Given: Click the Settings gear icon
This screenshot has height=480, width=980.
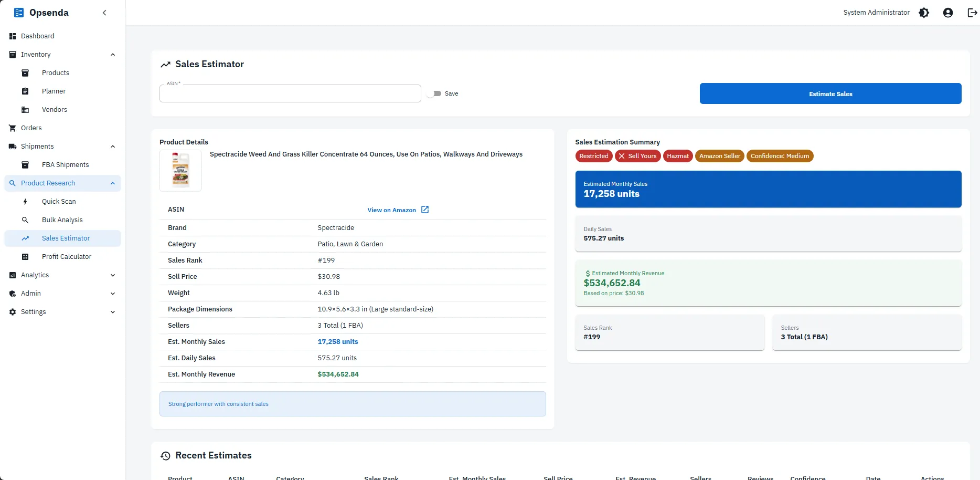Looking at the screenshot, I should pyautogui.click(x=13, y=312).
